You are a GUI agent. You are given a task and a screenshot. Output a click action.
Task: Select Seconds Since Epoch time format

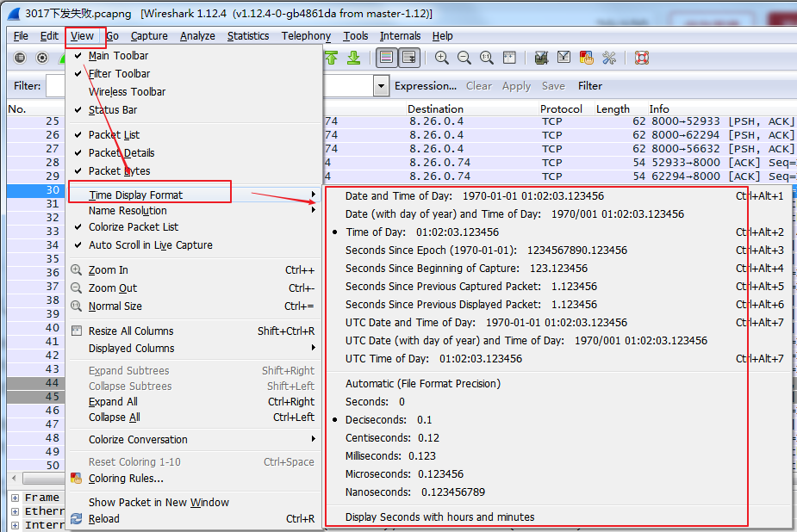coord(431,250)
